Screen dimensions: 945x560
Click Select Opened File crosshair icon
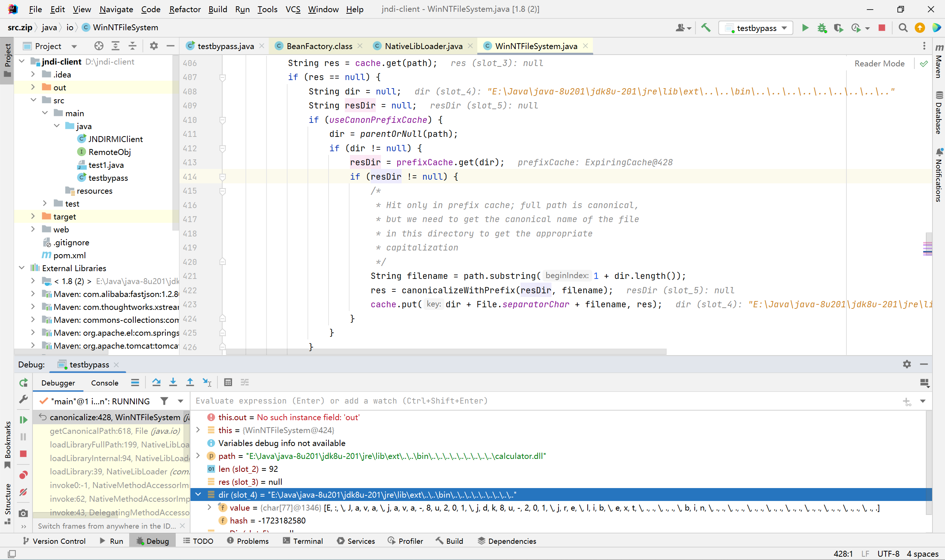point(99,46)
